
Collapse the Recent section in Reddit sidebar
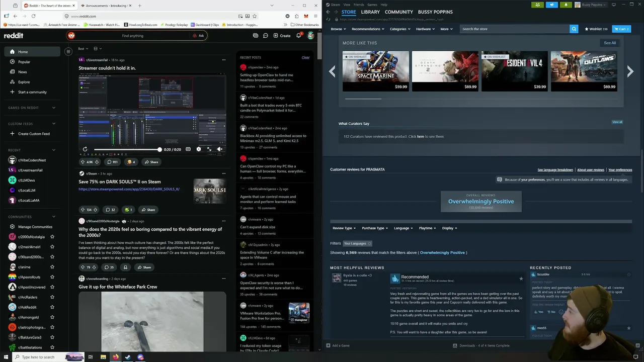(54, 150)
